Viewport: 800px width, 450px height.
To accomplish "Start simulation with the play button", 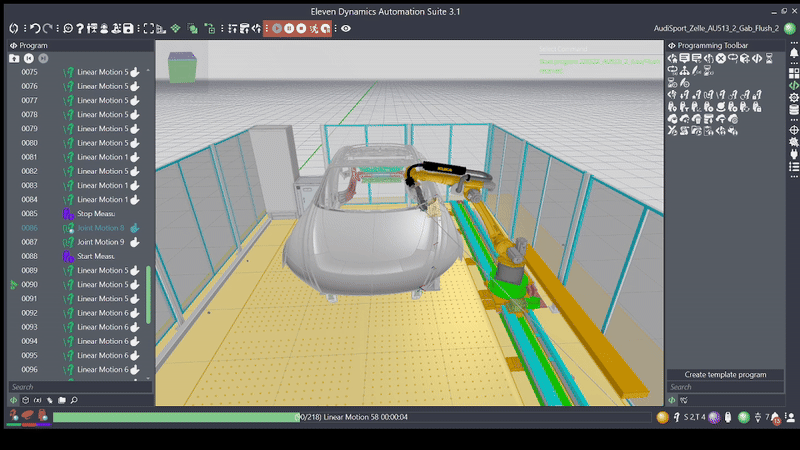I will [277, 29].
